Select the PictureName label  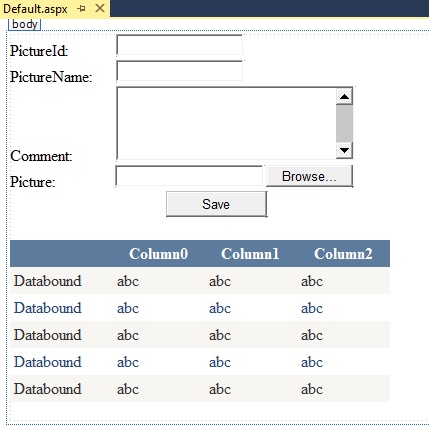pyautogui.click(x=51, y=77)
